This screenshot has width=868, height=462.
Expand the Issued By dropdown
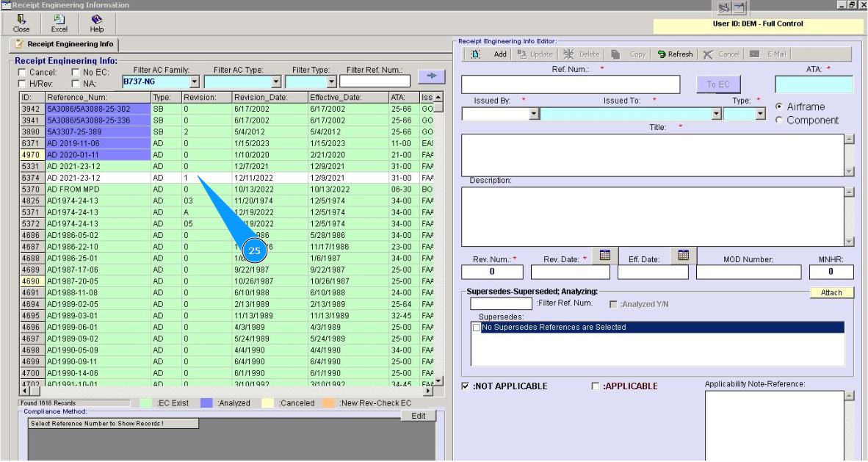pos(534,114)
